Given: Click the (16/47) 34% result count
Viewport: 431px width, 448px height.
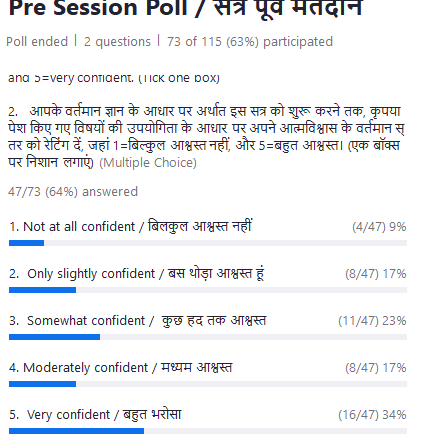Looking at the screenshot, I should (x=372, y=415).
